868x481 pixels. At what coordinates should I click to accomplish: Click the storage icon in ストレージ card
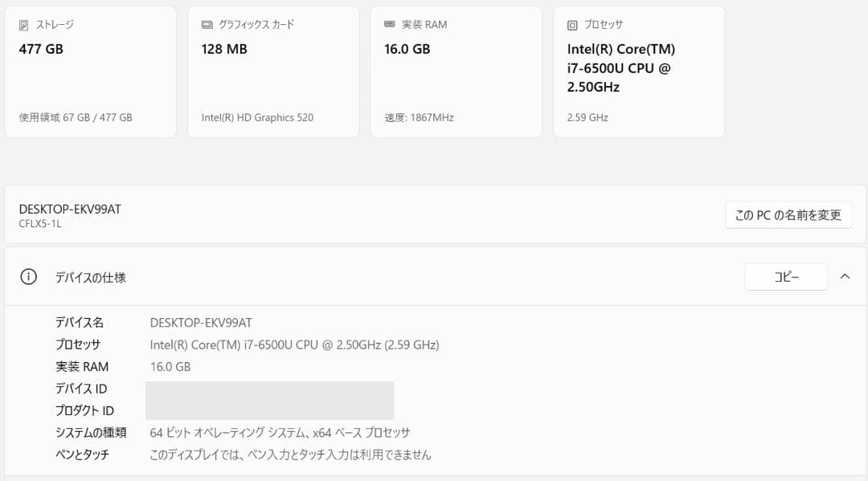[x=23, y=25]
